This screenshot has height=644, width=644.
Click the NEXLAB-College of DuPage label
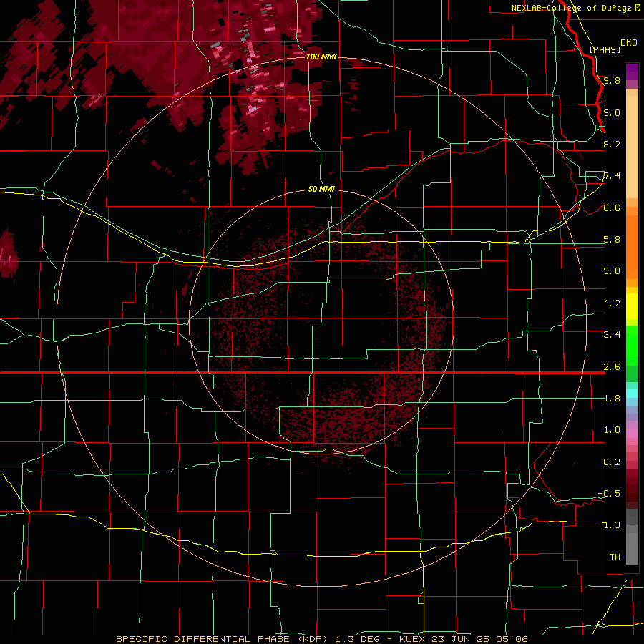coord(571,8)
